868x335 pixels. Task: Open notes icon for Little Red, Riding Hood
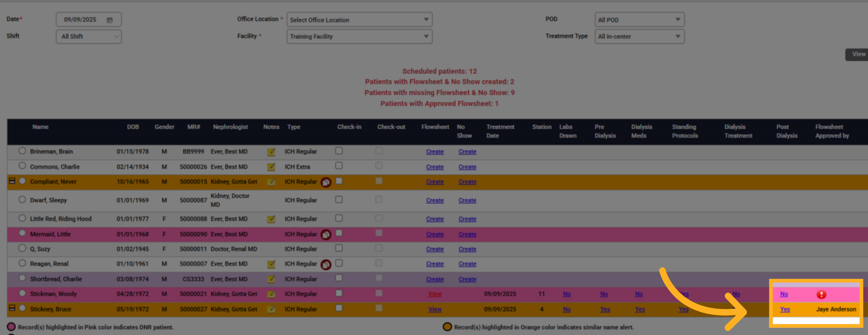(271, 219)
